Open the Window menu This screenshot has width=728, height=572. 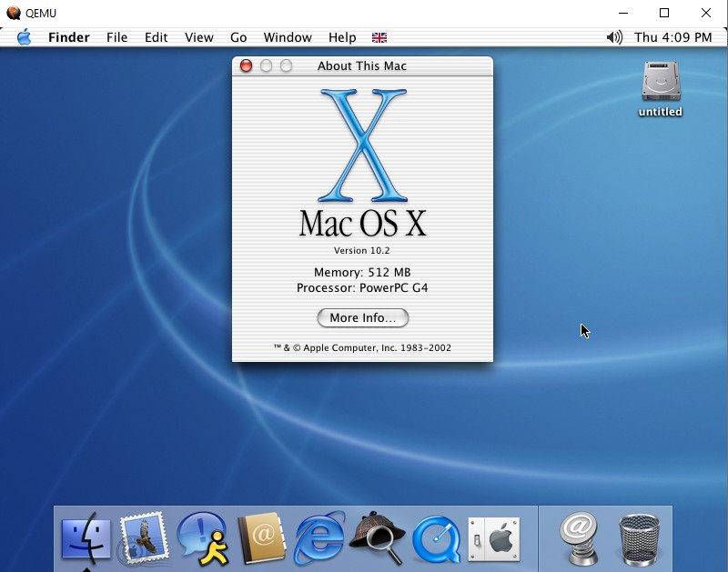[x=288, y=37]
